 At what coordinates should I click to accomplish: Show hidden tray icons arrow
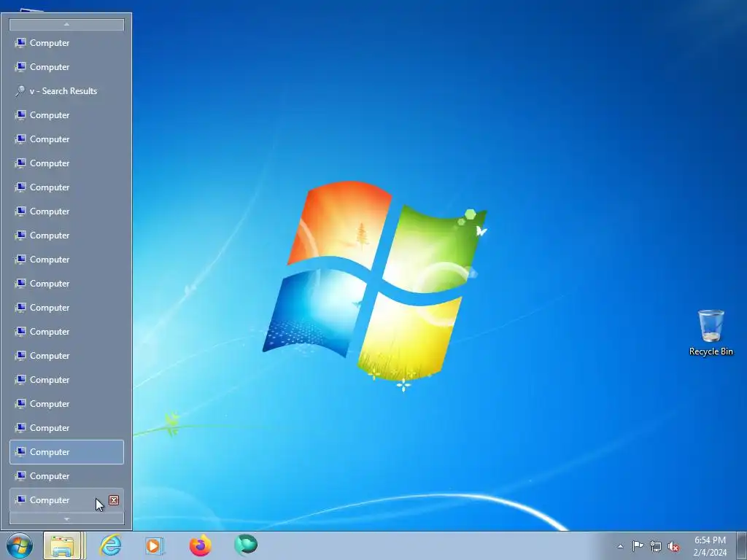pos(620,546)
